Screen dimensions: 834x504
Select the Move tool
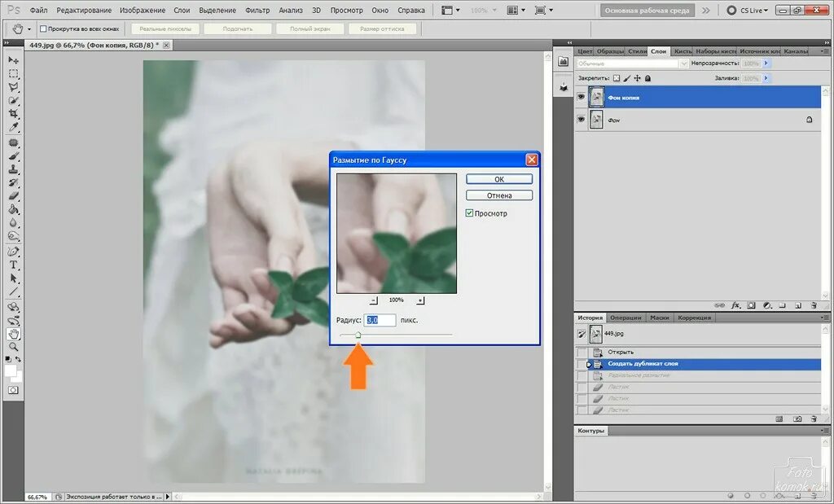pyautogui.click(x=13, y=60)
